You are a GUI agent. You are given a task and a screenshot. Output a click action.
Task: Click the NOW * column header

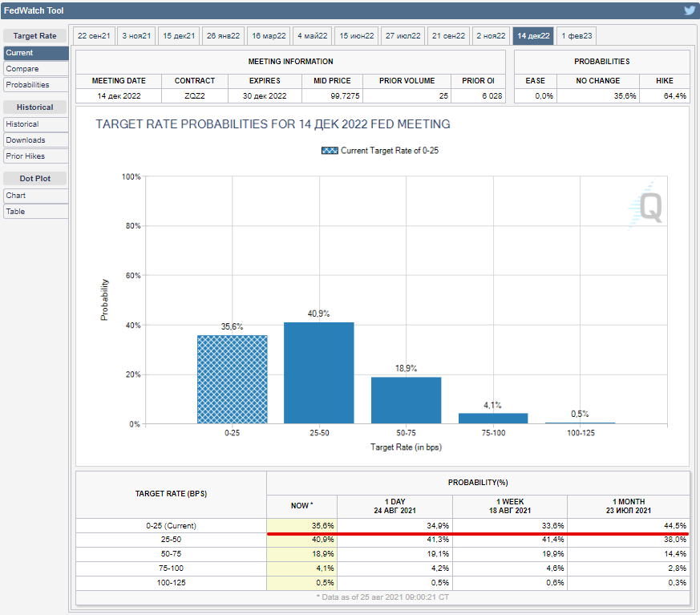301,506
